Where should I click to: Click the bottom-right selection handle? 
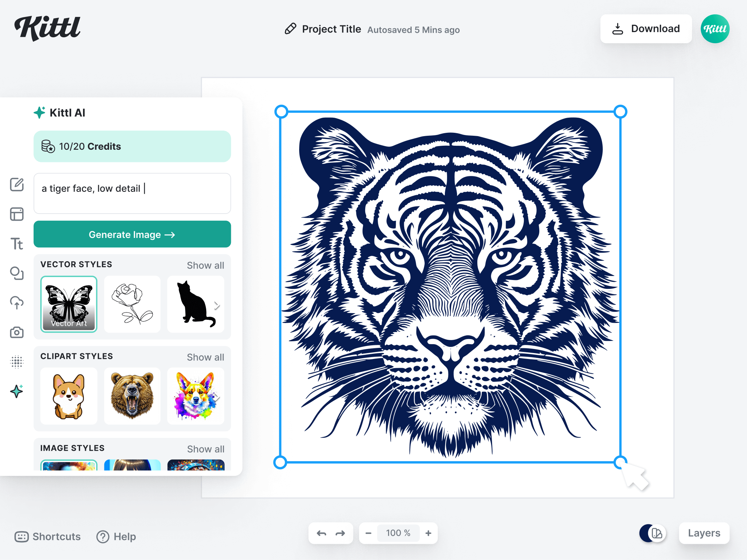click(620, 462)
